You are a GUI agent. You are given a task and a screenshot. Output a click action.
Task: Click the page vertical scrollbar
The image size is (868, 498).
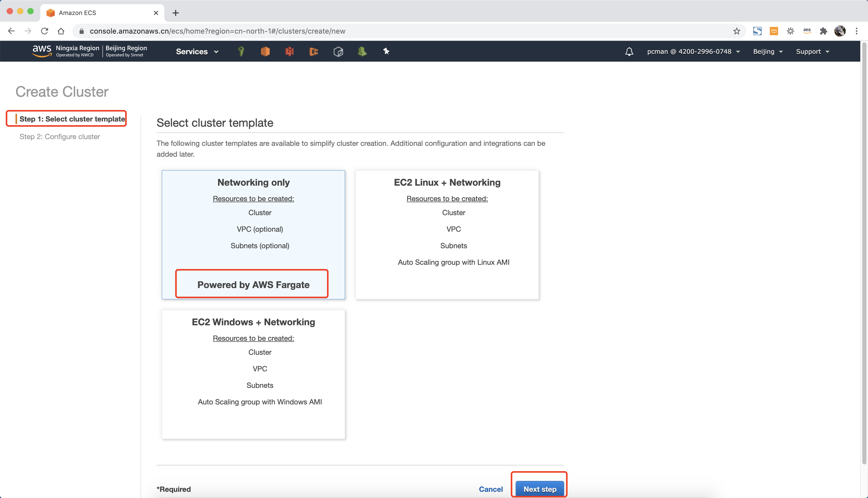point(864,253)
